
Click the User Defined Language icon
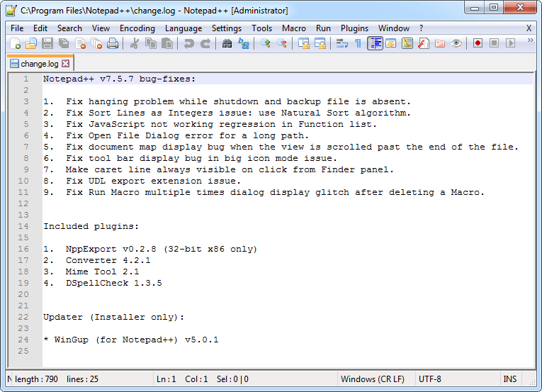tap(391, 43)
